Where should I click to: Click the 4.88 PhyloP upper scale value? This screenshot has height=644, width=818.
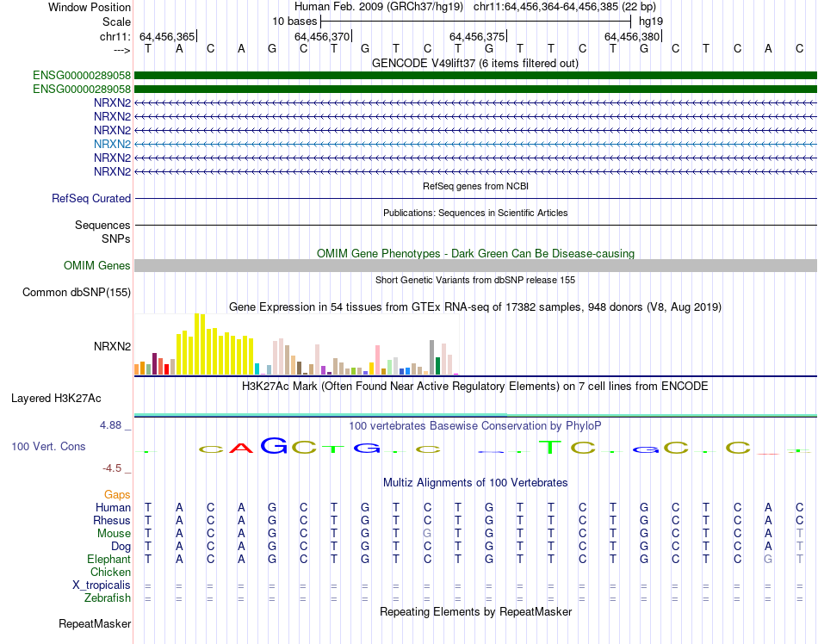coord(110,425)
